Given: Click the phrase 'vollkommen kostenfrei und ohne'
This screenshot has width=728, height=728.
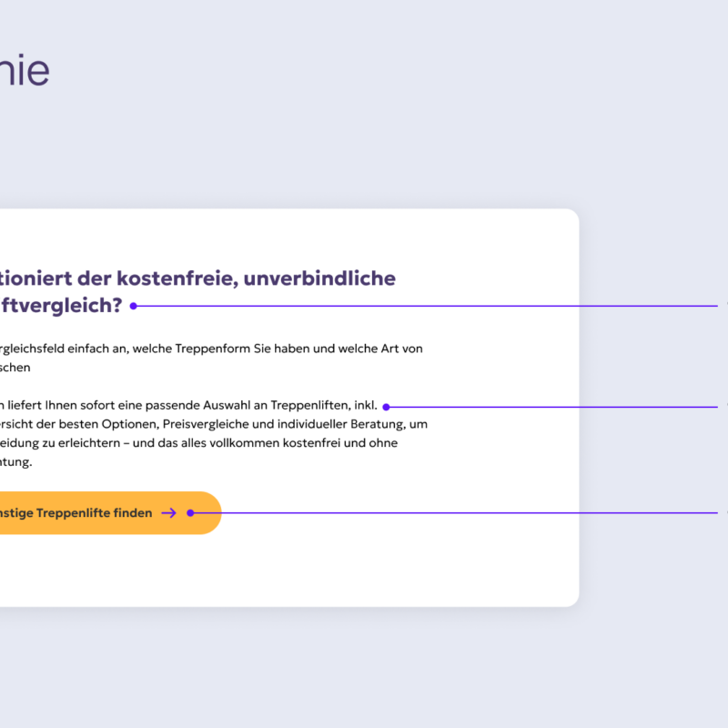Looking at the screenshot, I should click(x=304, y=443).
